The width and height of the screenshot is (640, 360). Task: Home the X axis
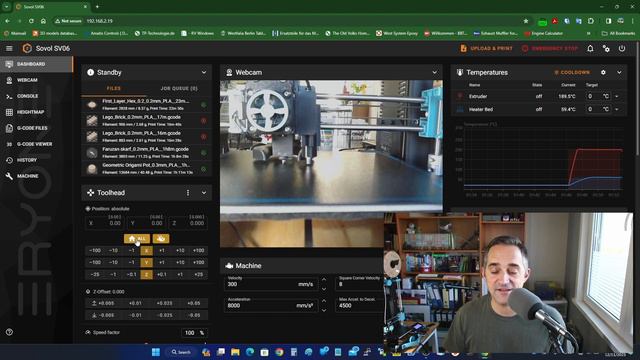coord(147,251)
